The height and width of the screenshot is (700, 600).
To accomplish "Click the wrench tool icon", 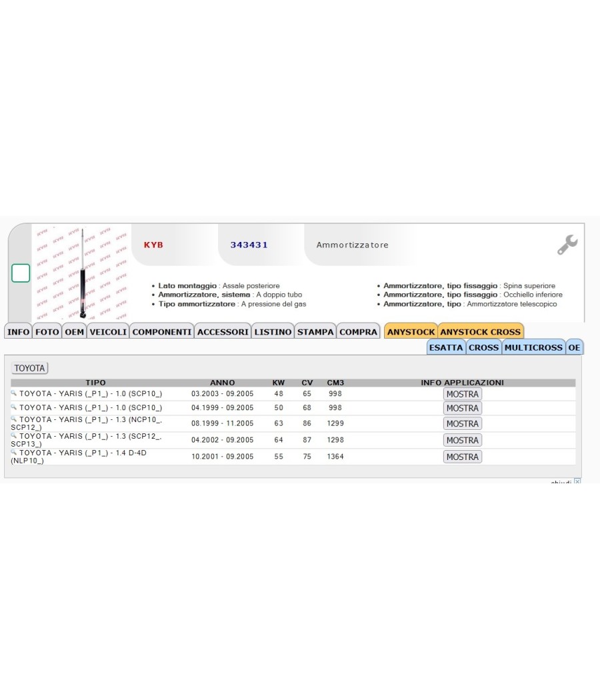I will pyautogui.click(x=567, y=245).
